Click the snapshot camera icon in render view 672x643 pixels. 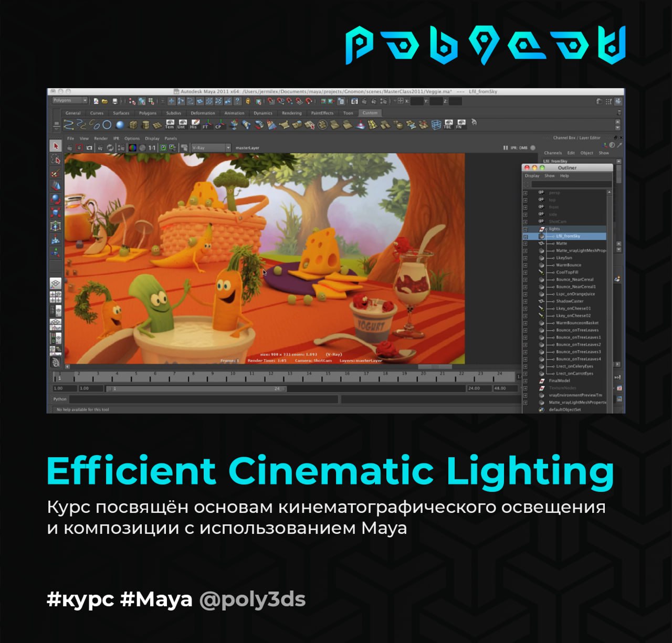click(x=89, y=148)
